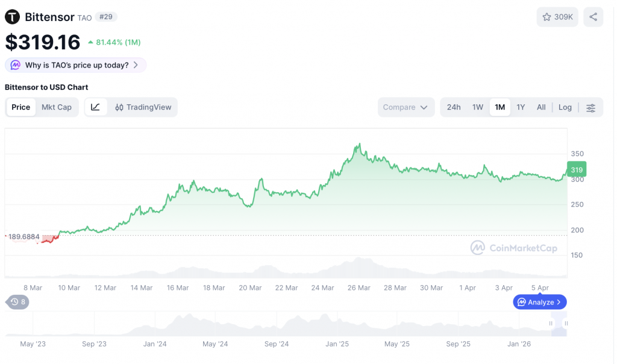
Task: Select the 1Y time range
Action: coord(521,107)
